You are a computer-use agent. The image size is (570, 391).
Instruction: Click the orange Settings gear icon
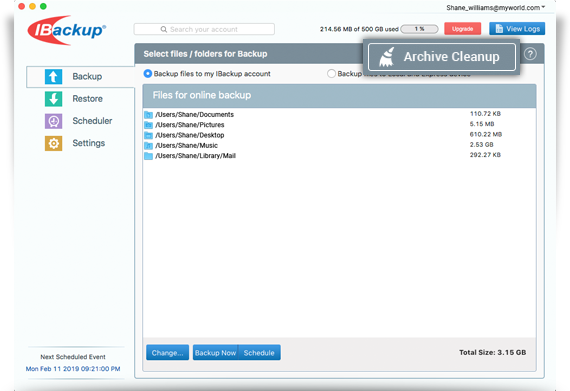point(53,143)
